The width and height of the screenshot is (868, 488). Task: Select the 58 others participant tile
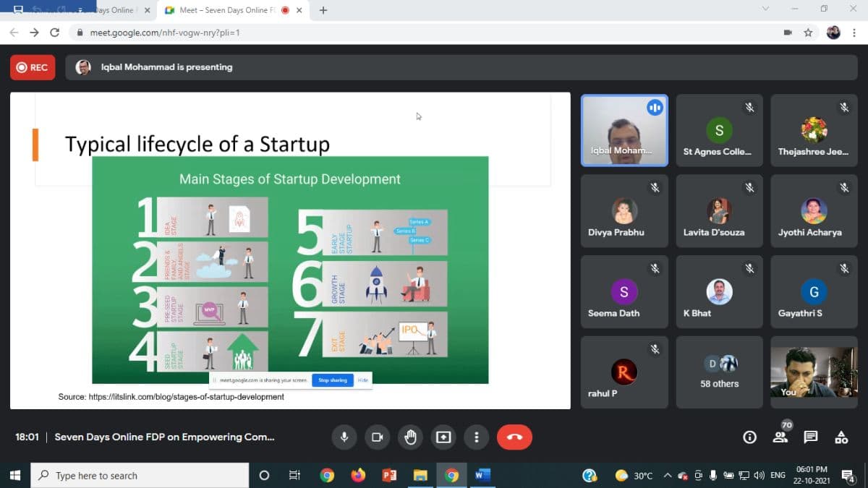pyautogui.click(x=719, y=372)
